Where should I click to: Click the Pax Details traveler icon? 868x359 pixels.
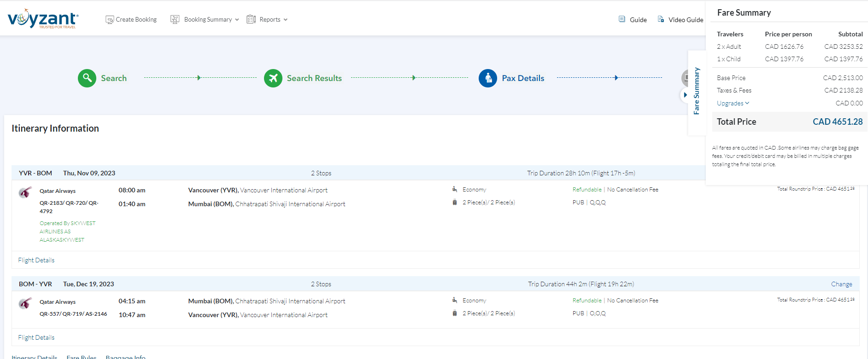coord(488,78)
